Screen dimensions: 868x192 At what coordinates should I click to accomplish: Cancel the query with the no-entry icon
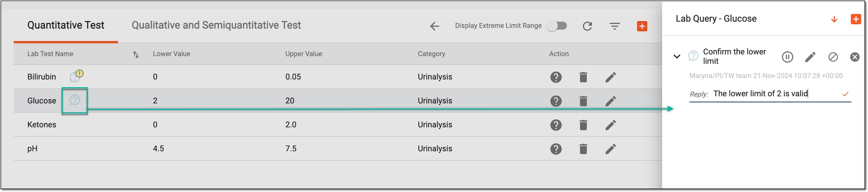(x=833, y=57)
